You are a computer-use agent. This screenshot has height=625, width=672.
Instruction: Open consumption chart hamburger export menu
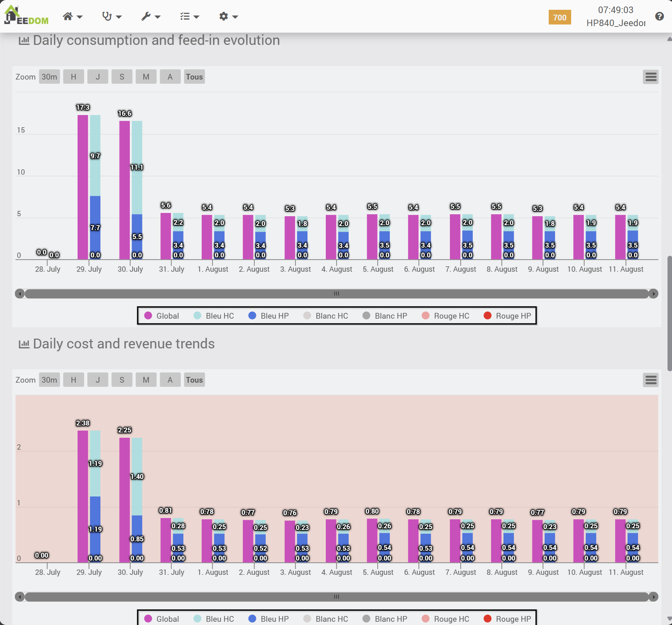point(651,77)
